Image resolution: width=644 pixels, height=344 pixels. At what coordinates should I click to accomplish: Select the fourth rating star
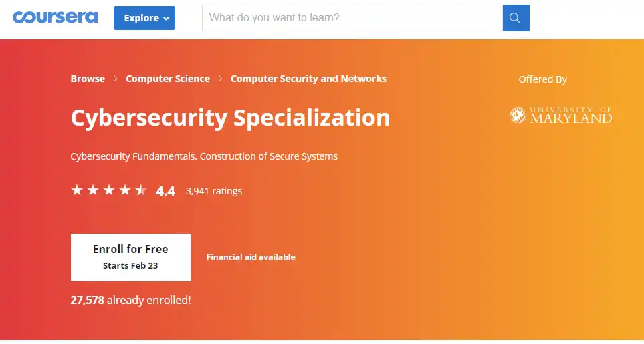(124, 190)
